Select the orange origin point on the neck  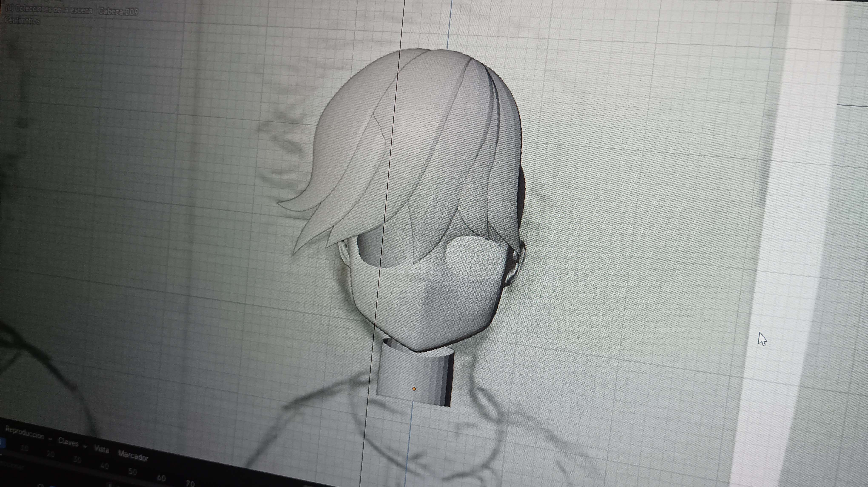[x=414, y=389]
